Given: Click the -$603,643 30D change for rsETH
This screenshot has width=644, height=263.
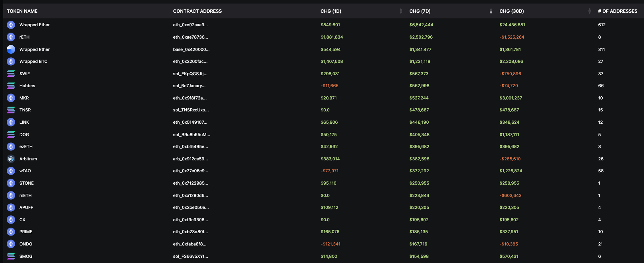Looking at the screenshot, I should point(511,195).
